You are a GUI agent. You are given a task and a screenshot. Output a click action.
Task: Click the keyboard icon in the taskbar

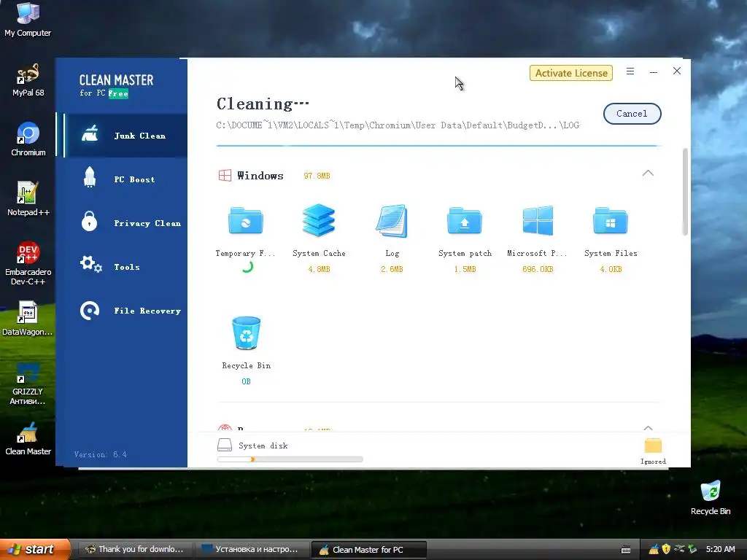(626, 550)
